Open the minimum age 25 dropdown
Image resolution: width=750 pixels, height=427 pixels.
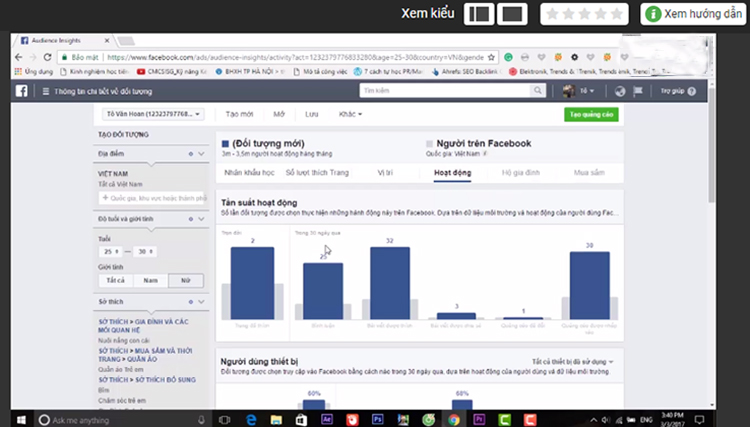point(111,252)
